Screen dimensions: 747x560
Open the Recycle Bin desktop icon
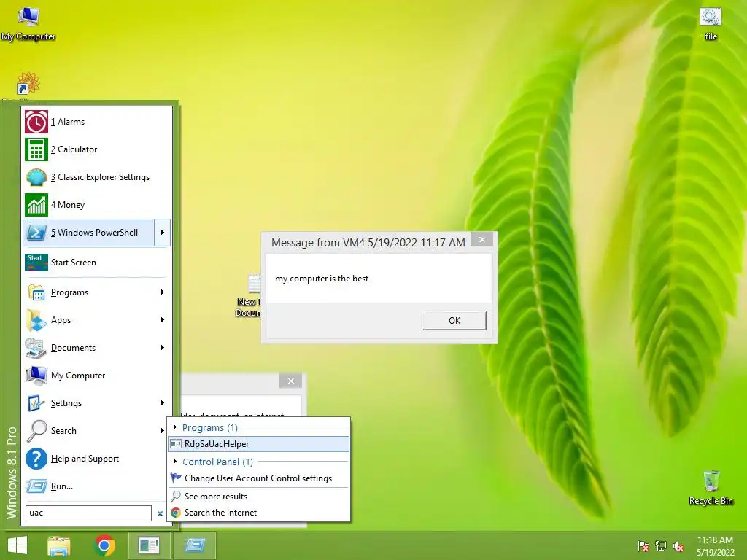click(x=711, y=488)
